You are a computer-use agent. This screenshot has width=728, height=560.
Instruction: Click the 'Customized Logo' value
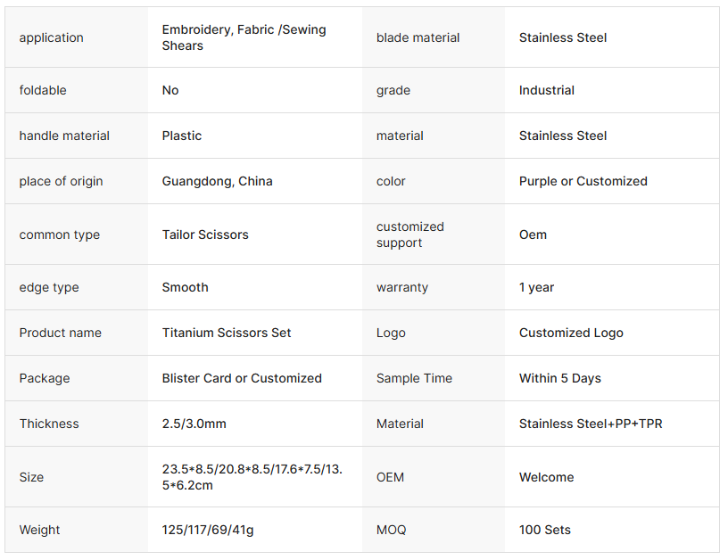571,333
